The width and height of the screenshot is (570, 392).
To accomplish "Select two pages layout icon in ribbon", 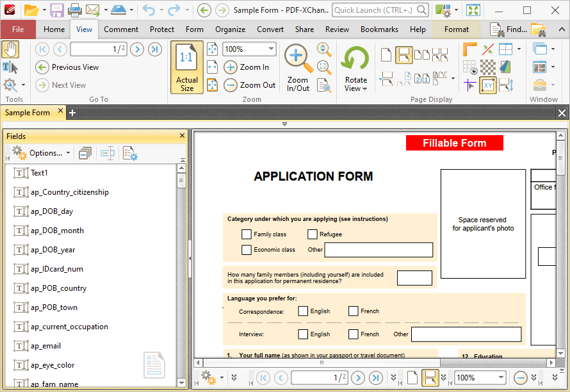I will coord(421,55).
